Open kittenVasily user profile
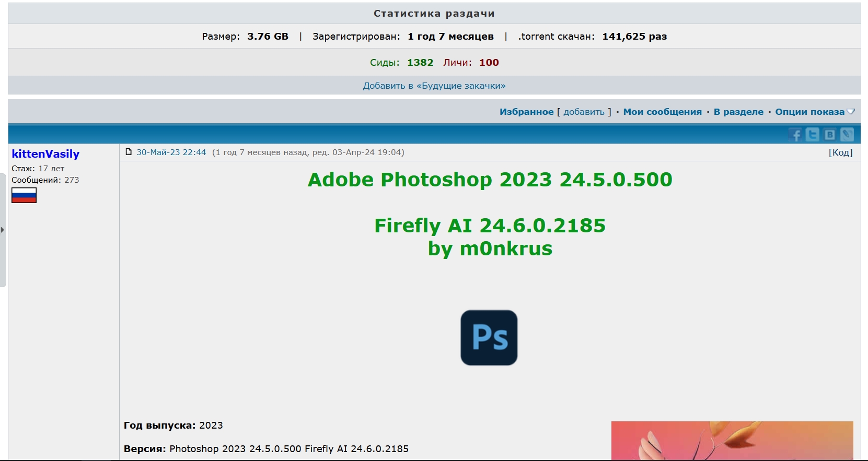The width and height of the screenshot is (868, 461). pyautogui.click(x=45, y=154)
